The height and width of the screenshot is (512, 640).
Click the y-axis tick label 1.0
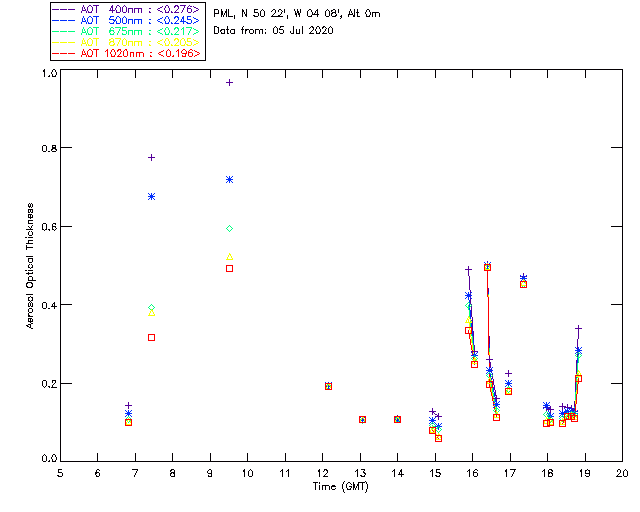point(49,73)
